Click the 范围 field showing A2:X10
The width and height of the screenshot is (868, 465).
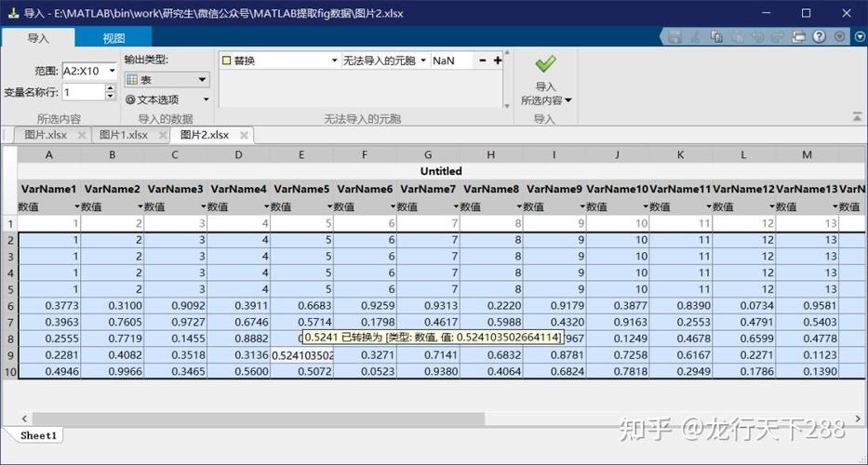84,71
